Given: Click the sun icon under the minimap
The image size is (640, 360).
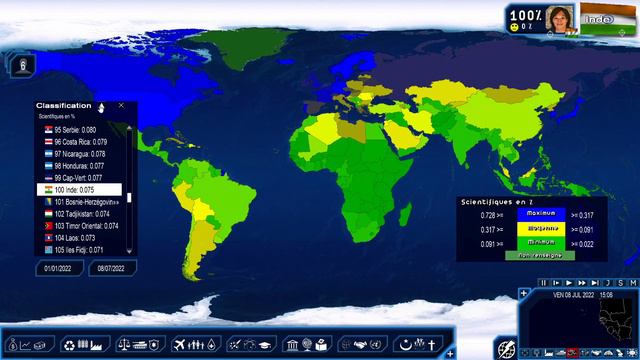Looking at the screenshot, I should pyautogui.click(x=632, y=353).
